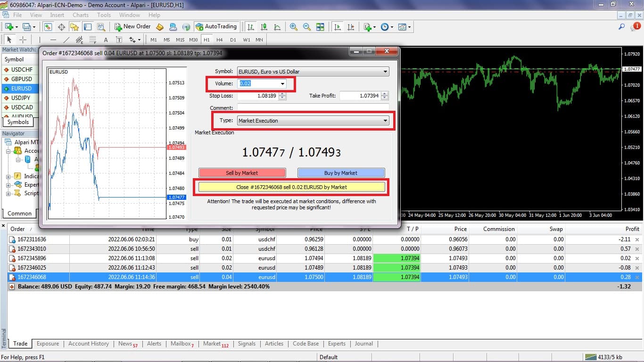This screenshot has height=362, width=644.
Task: Switch chart to candlesticks icon
Action: (264, 27)
